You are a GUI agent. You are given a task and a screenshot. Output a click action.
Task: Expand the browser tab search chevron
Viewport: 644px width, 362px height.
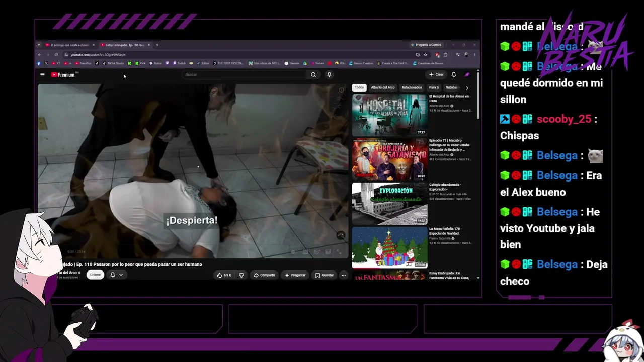[39, 45]
